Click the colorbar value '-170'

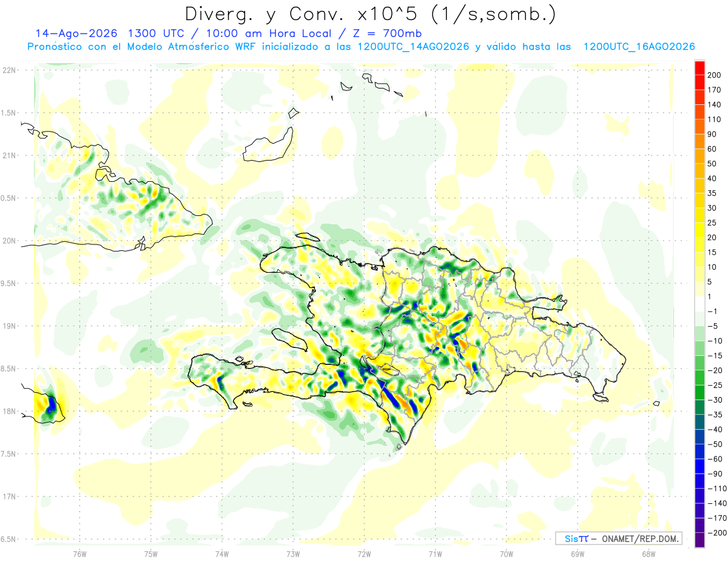coord(718,518)
